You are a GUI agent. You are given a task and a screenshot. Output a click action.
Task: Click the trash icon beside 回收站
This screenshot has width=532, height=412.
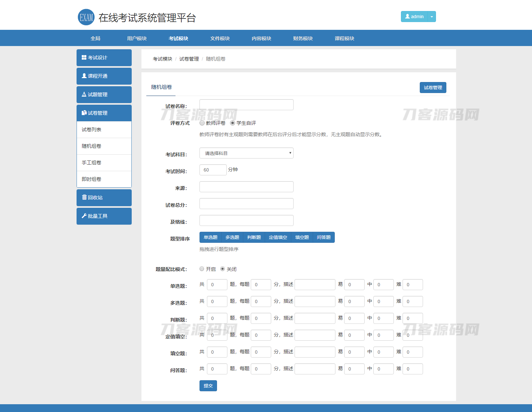(84, 197)
